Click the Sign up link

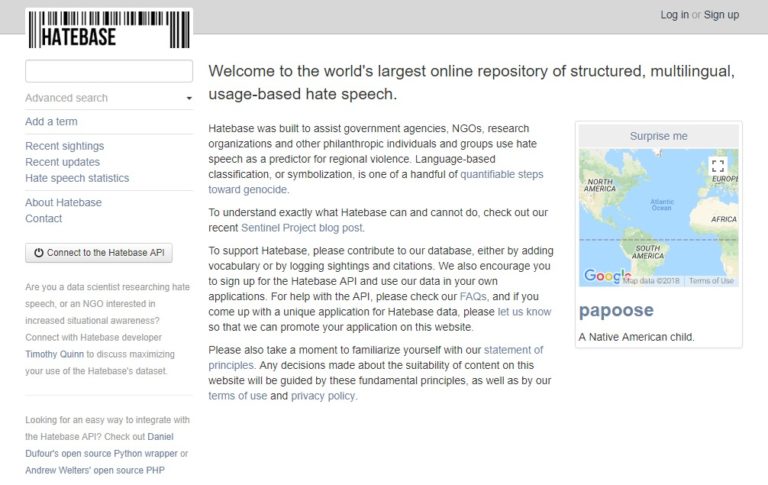[721, 15]
